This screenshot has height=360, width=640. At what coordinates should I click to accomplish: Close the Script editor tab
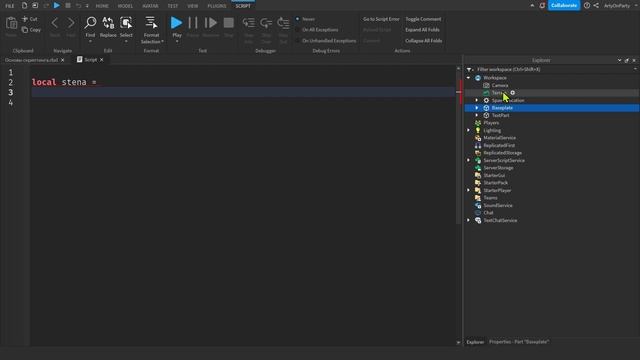tap(102, 60)
